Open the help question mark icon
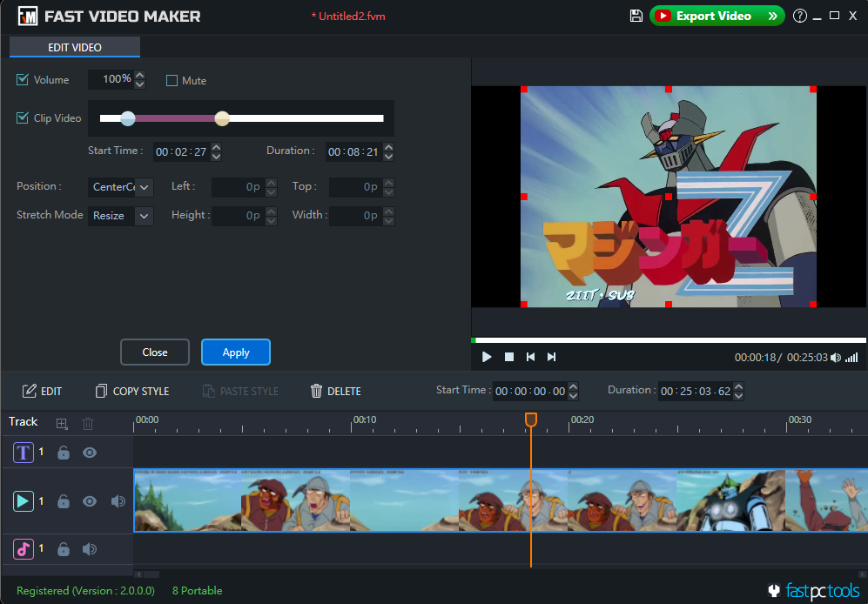Screen dimensions: 868x604 (x=799, y=16)
